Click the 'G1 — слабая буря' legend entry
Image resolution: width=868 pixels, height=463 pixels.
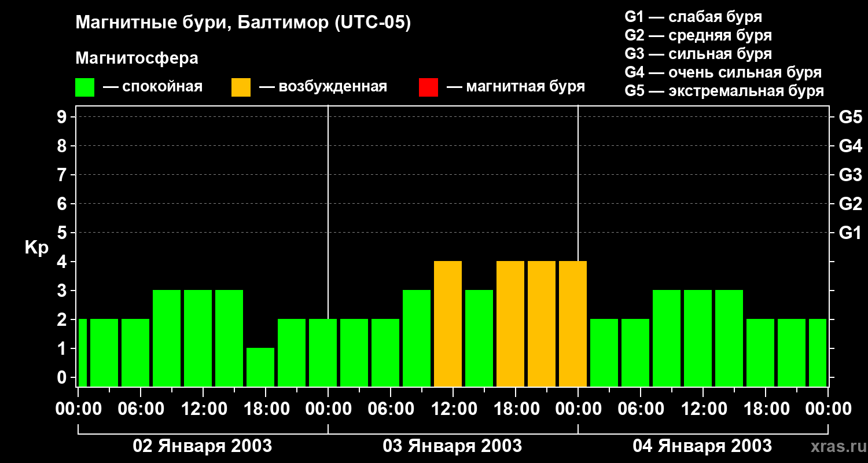point(693,17)
